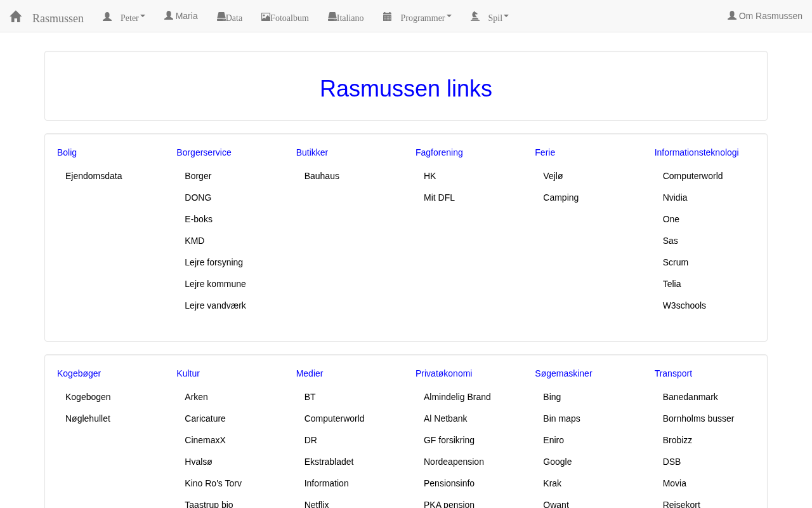
Task: Open Computerworld under Informationsteknologi
Action: [x=693, y=176]
